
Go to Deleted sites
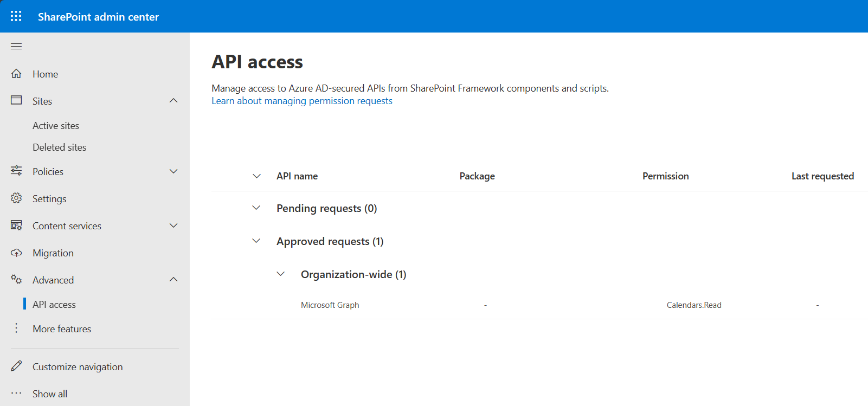(60, 147)
